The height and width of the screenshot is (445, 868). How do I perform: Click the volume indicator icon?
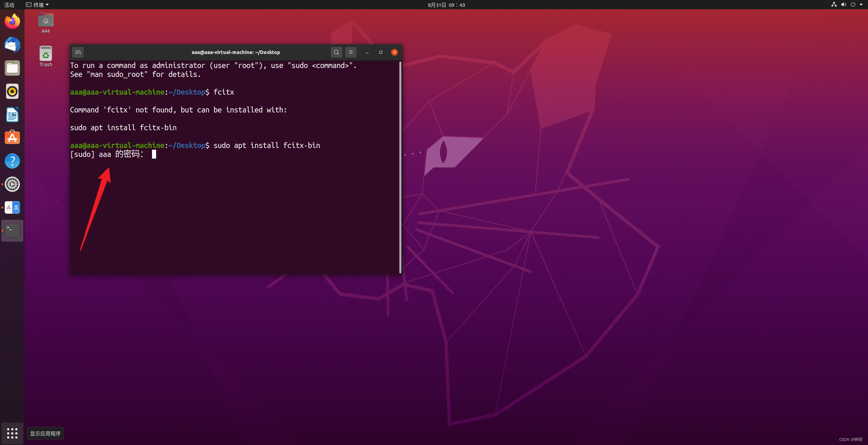(843, 5)
